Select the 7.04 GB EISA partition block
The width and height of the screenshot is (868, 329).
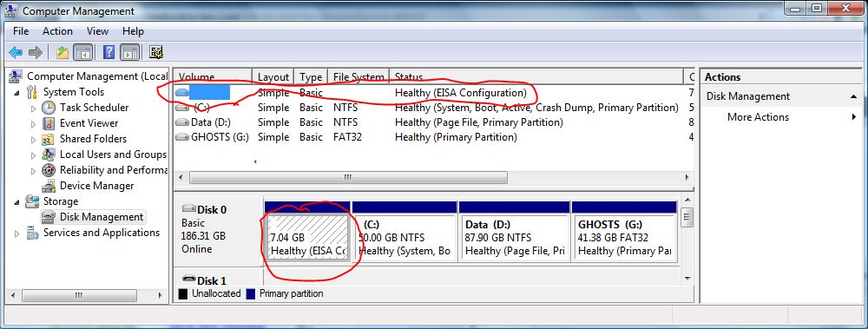pyautogui.click(x=307, y=238)
